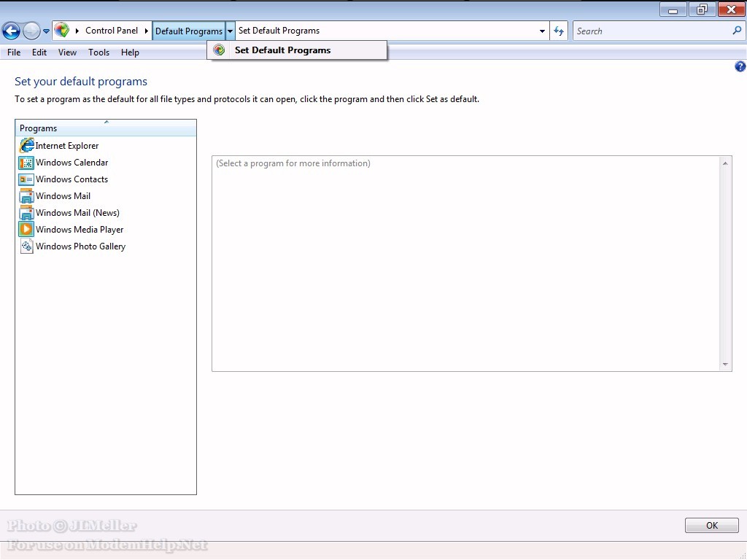This screenshot has width=747, height=560.
Task: Open the recent pages dropdown arrow
Action: coord(46,31)
